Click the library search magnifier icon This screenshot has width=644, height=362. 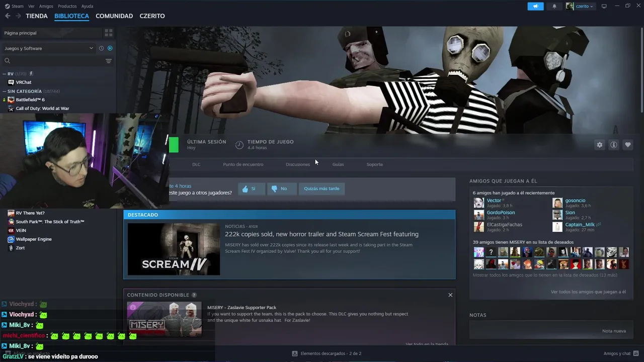tap(7, 61)
